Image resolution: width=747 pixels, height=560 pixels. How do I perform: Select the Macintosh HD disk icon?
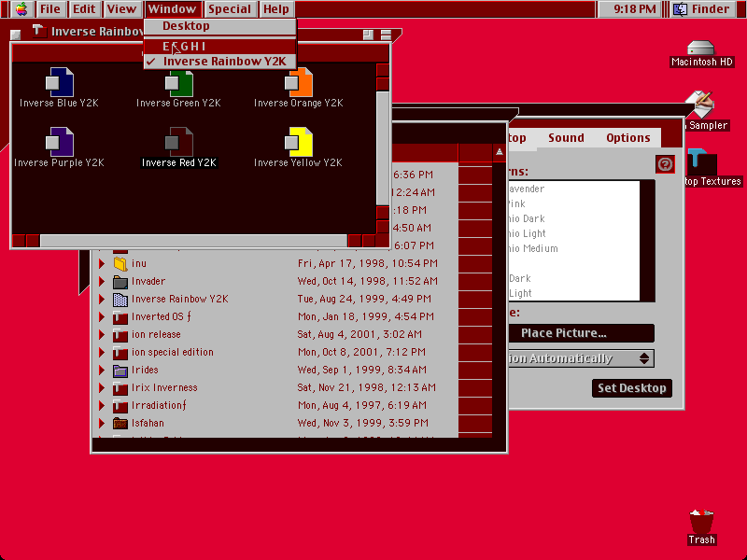tap(701, 48)
